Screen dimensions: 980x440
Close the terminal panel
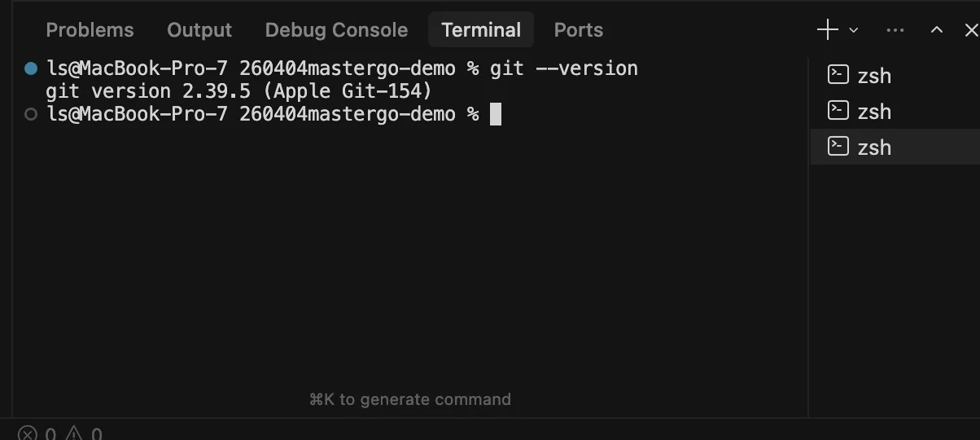pos(970,30)
